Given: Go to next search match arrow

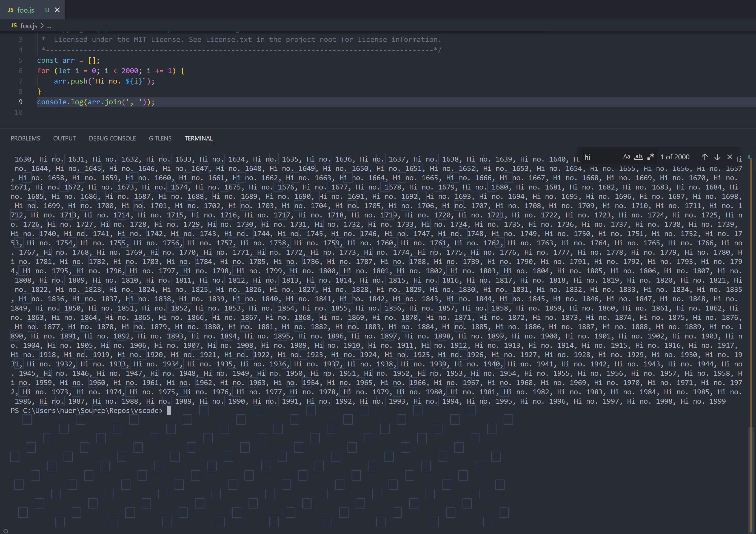Looking at the screenshot, I should tap(717, 157).
